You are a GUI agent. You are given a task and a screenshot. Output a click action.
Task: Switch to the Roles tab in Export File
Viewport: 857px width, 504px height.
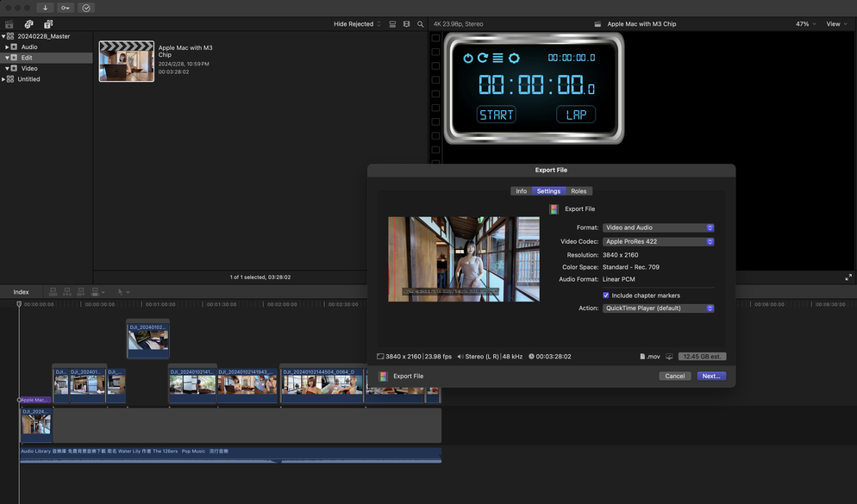(x=579, y=191)
